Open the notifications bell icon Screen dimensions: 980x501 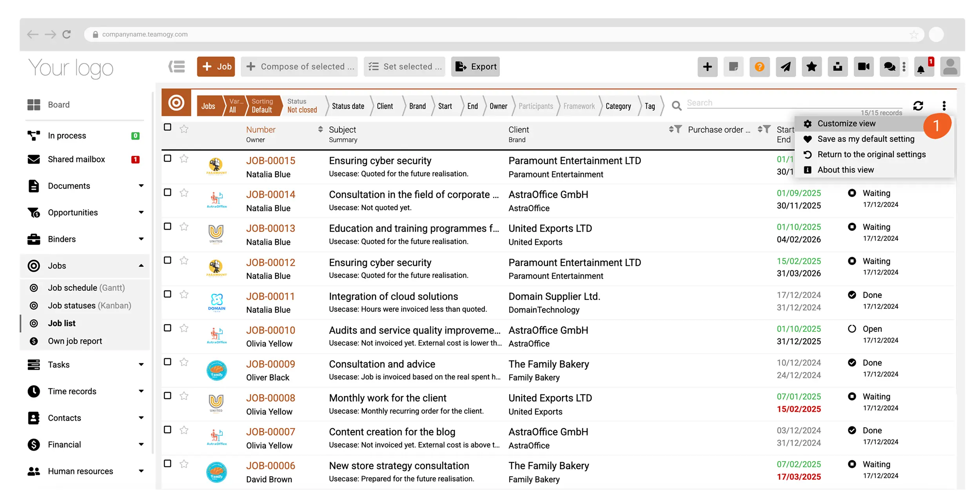921,69
